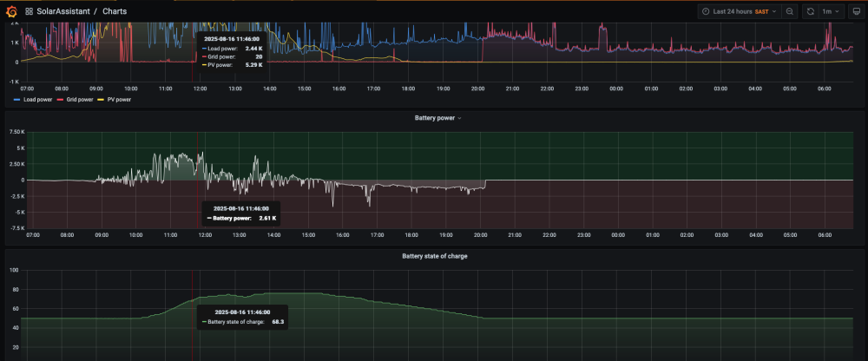Open the Battery power panel title menu
The width and height of the screenshot is (868, 361).
point(437,118)
